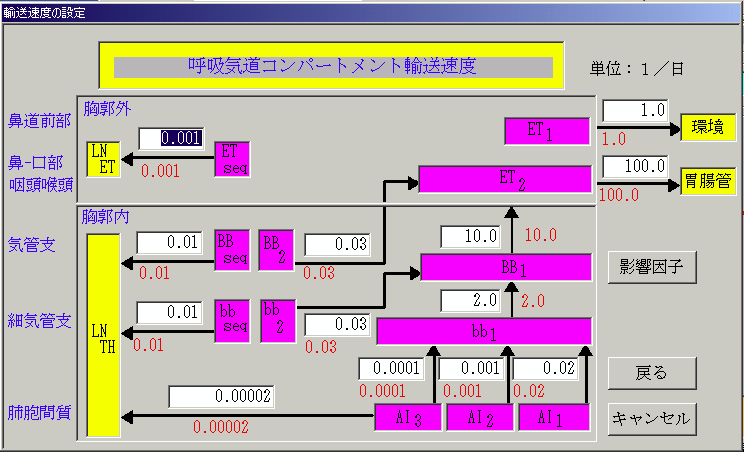Select the ET1 to 環境 rate field

tap(636, 110)
